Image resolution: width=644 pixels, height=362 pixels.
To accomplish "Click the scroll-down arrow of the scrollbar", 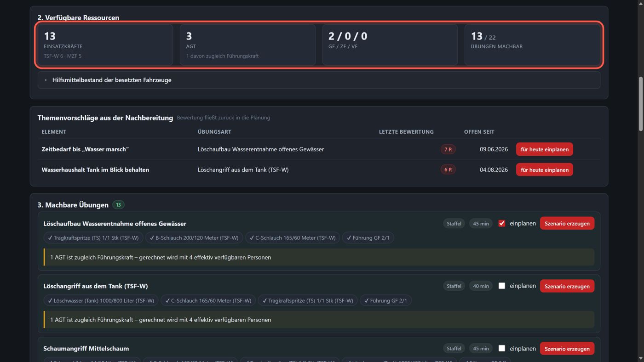I will pos(640,358).
